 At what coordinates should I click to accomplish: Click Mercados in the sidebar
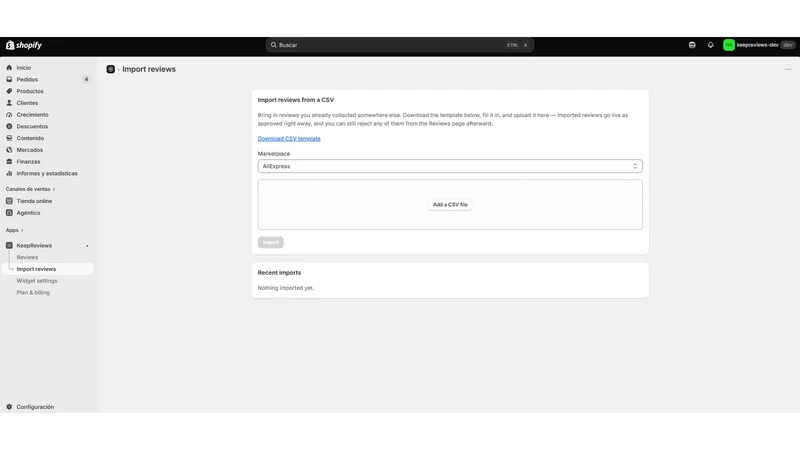coord(30,149)
